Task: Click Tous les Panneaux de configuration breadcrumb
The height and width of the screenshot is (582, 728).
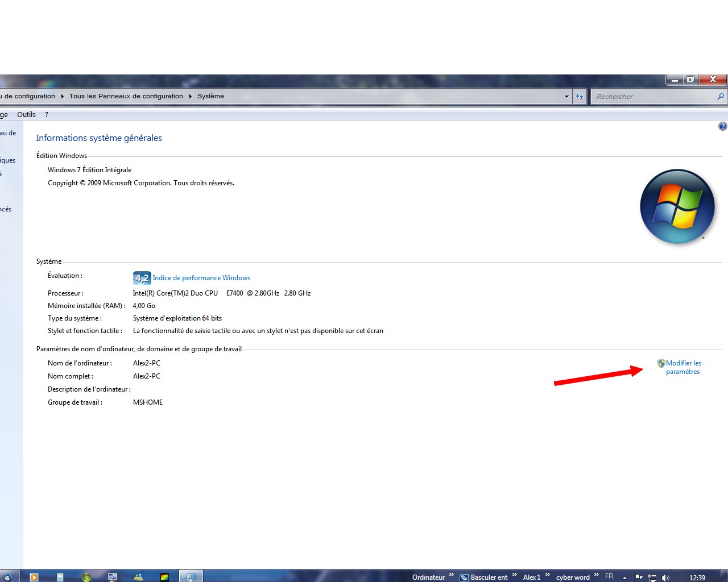Action: click(x=126, y=96)
